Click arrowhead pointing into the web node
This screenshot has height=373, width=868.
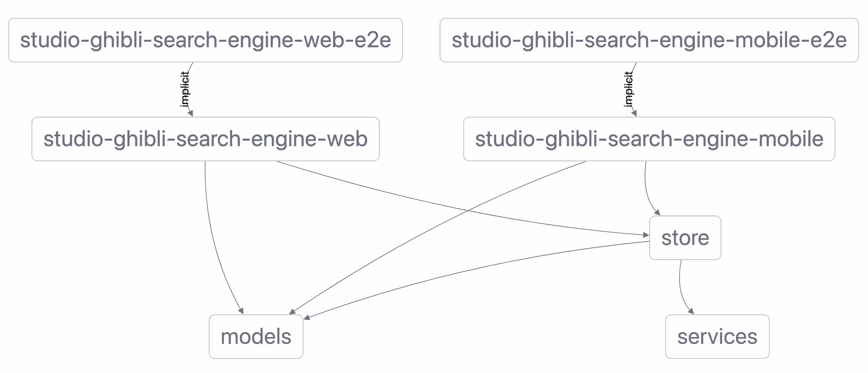(x=191, y=114)
